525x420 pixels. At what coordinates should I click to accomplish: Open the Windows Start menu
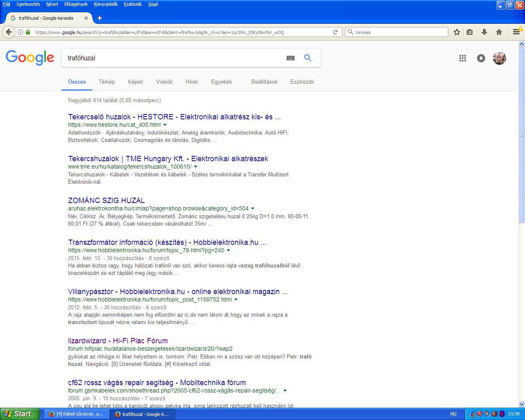20,414
